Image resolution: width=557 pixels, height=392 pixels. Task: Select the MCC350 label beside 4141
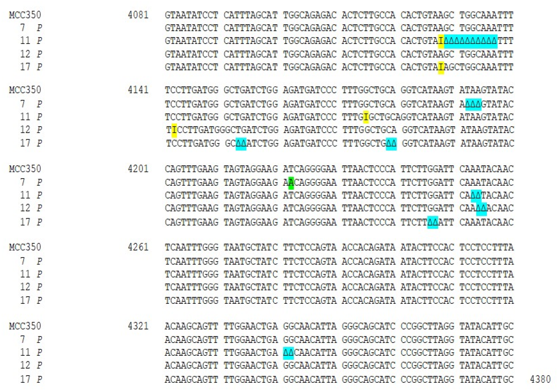[x=25, y=90]
